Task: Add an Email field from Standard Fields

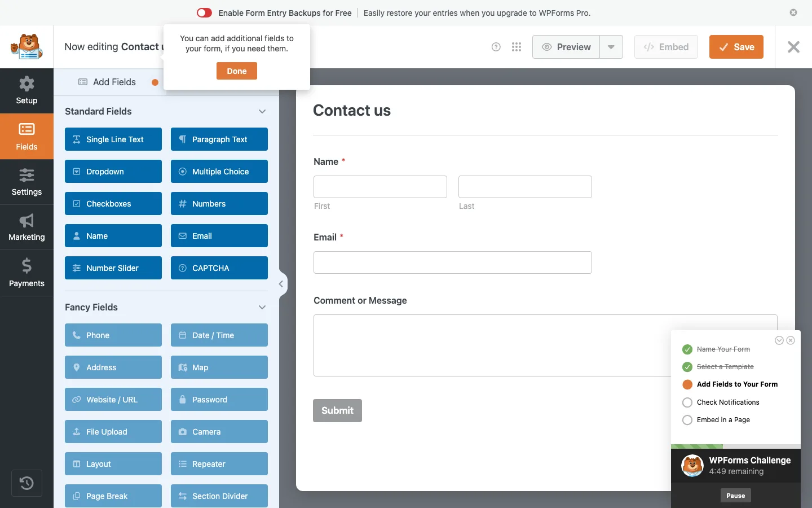Action: (x=219, y=236)
